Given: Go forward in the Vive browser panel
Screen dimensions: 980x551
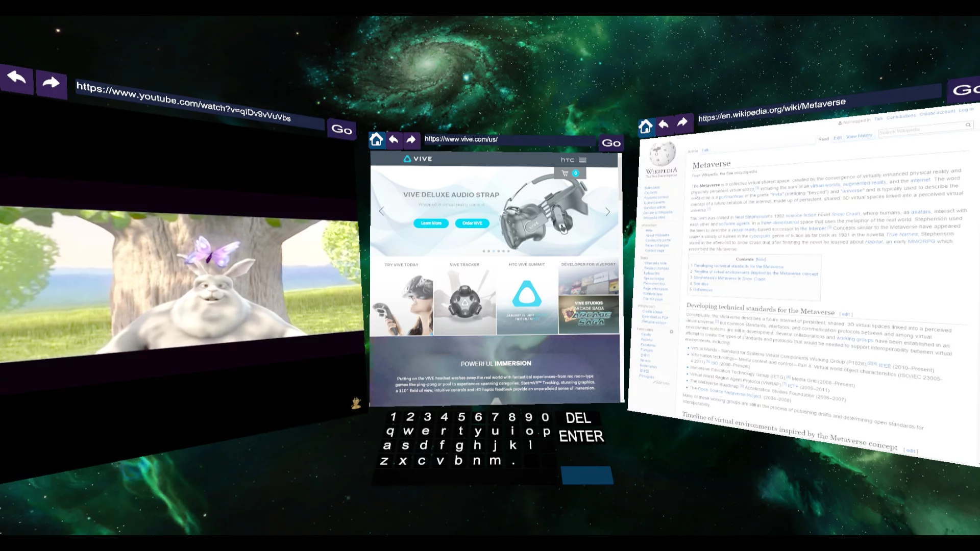Looking at the screenshot, I should click(411, 139).
